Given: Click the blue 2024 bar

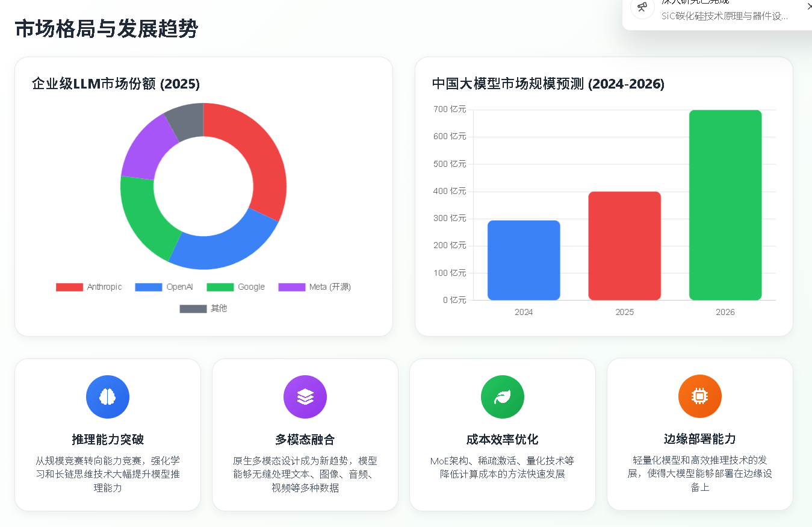Looking at the screenshot, I should 524,260.
